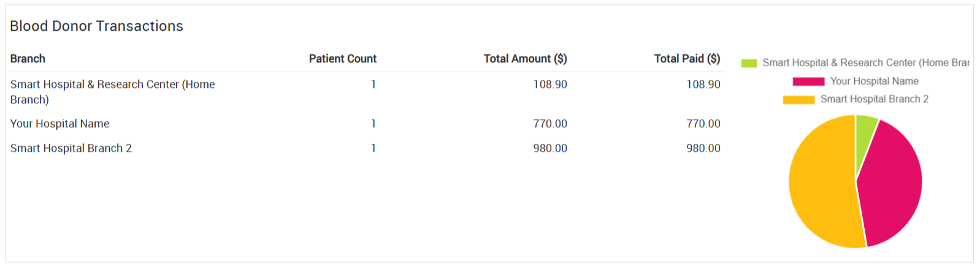
Task: Toggle Your Hospital Name legend label
Action: point(874,81)
